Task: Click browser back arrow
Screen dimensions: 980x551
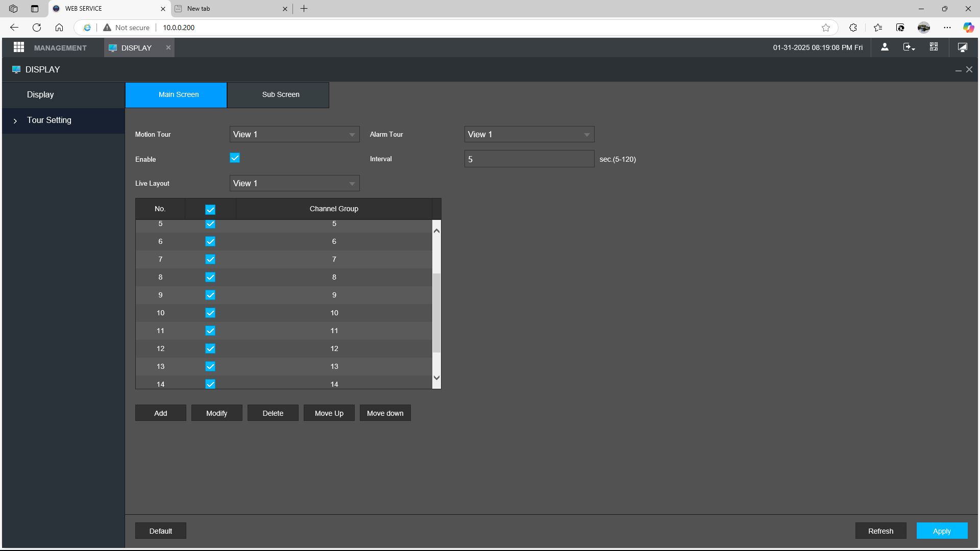Action: (x=14, y=28)
